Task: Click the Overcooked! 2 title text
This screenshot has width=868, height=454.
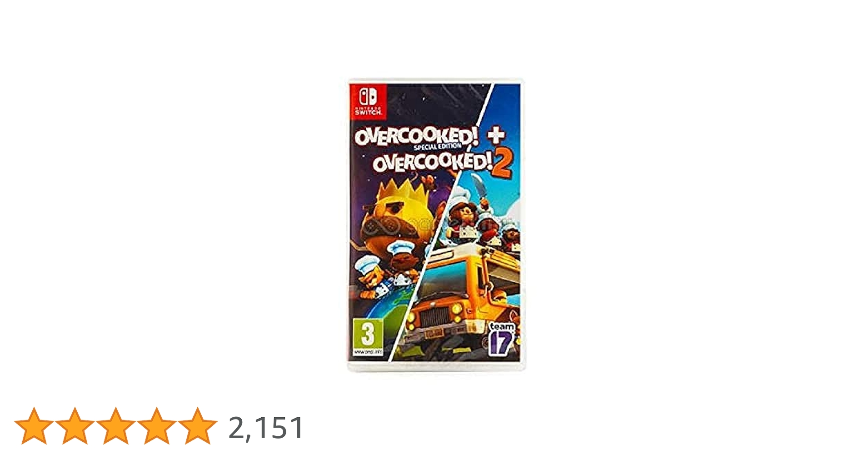Action: 442,163
